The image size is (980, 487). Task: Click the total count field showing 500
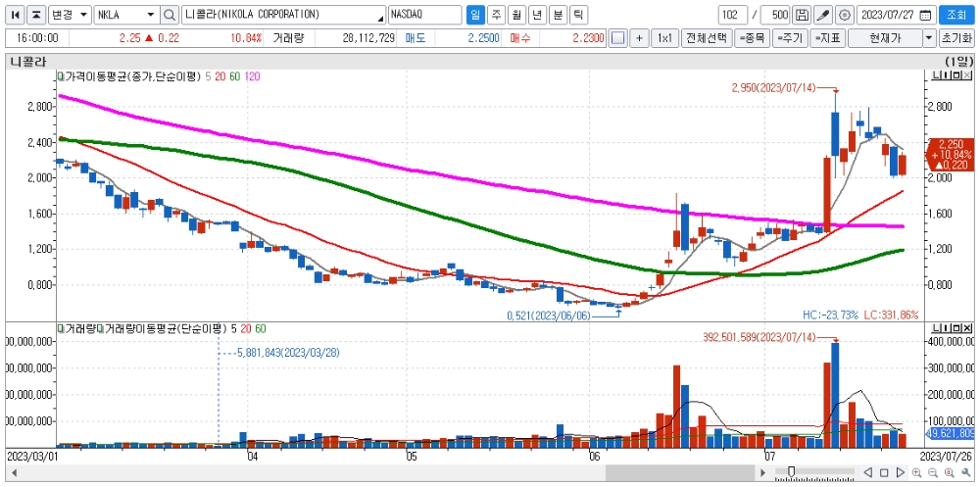[x=775, y=15]
